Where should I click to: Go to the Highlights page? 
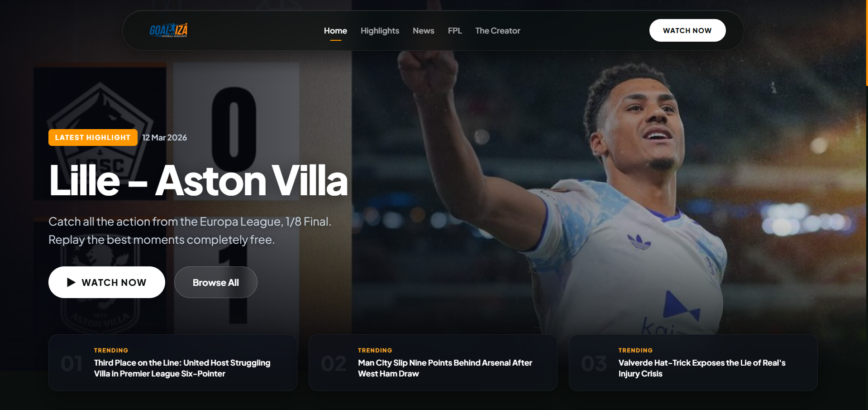[x=380, y=31]
